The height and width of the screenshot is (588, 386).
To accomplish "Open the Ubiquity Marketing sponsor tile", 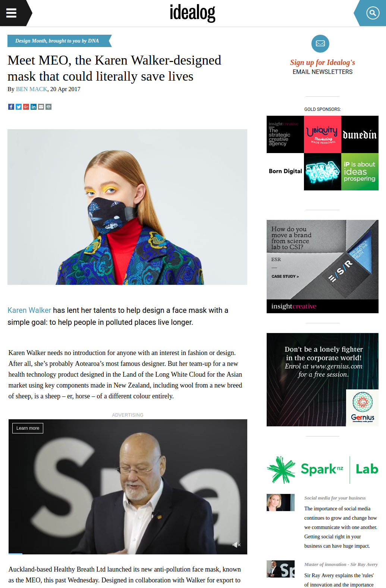I will [x=323, y=134].
